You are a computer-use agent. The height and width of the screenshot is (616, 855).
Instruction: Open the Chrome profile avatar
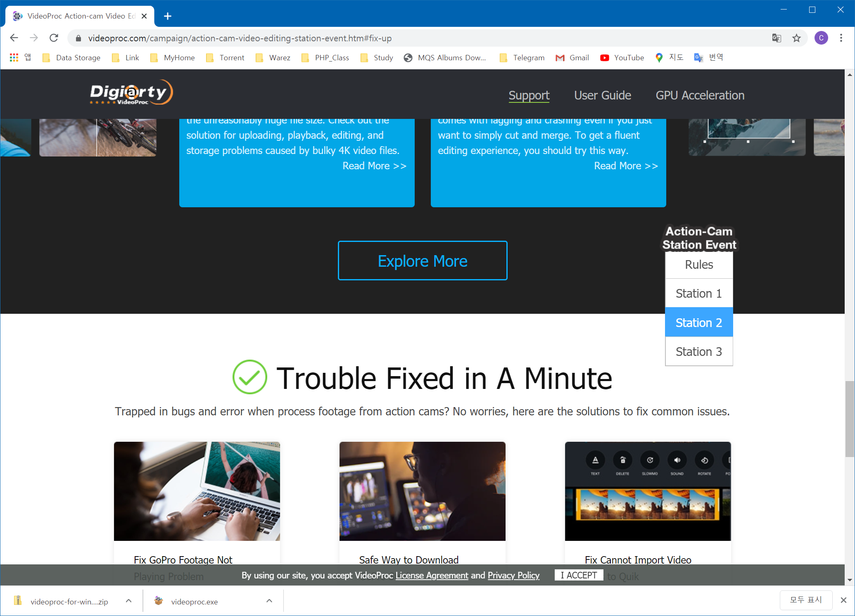(x=821, y=38)
